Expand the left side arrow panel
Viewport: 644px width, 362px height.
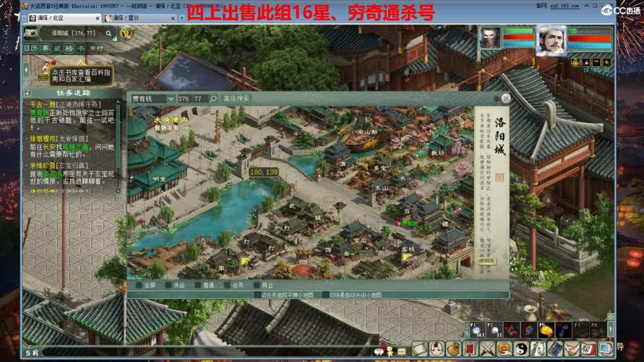click(26, 70)
